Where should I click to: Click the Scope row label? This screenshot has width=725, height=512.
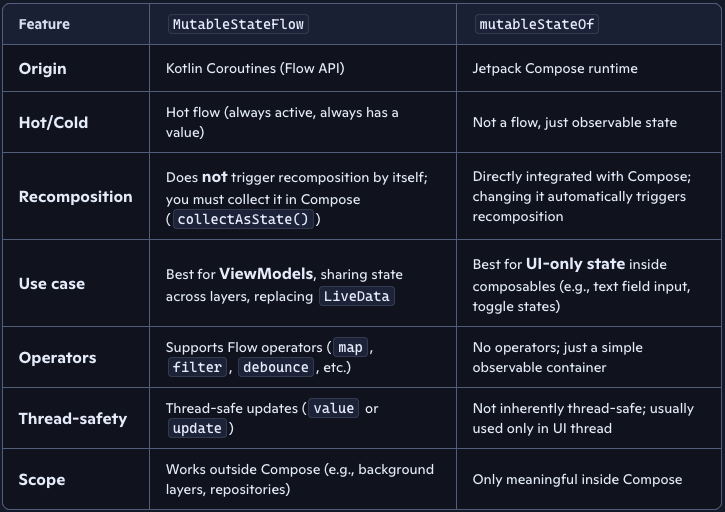(x=42, y=479)
